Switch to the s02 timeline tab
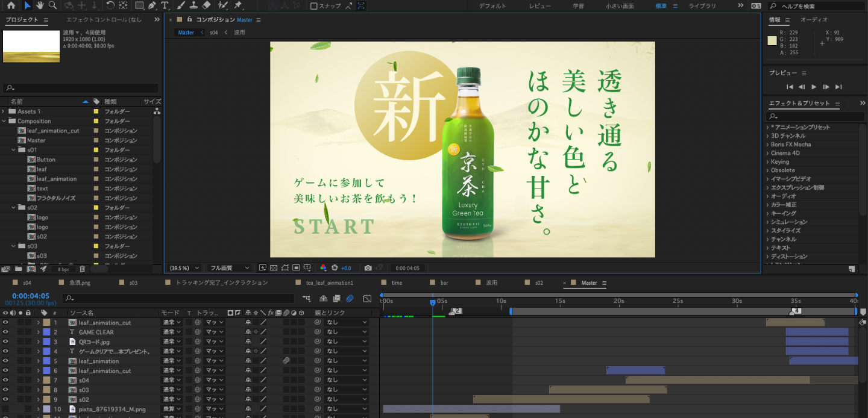The width and height of the screenshot is (868, 418). click(x=539, y=282)
